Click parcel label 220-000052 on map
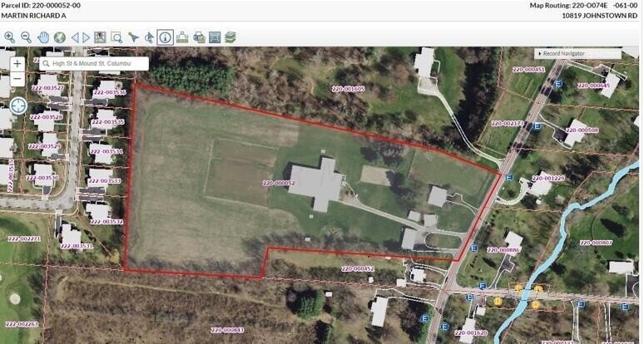 coord(279,184)
